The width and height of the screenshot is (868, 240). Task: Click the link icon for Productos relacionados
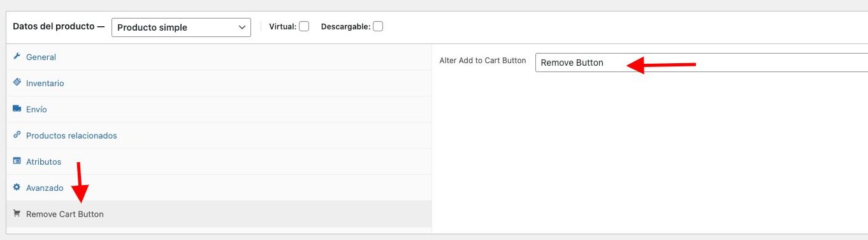(x=17, y=135)
